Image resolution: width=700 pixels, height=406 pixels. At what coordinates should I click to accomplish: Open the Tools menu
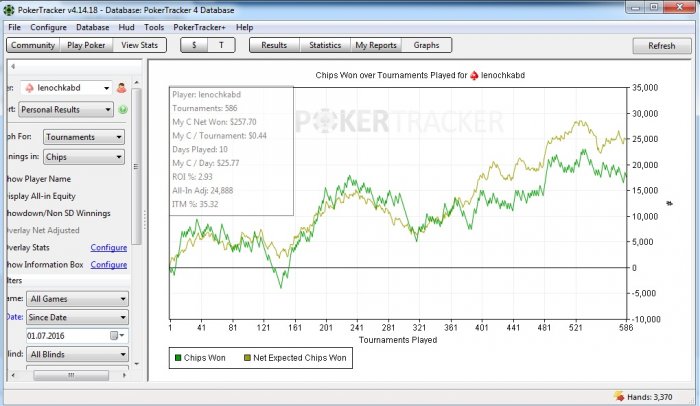(154, 27)
